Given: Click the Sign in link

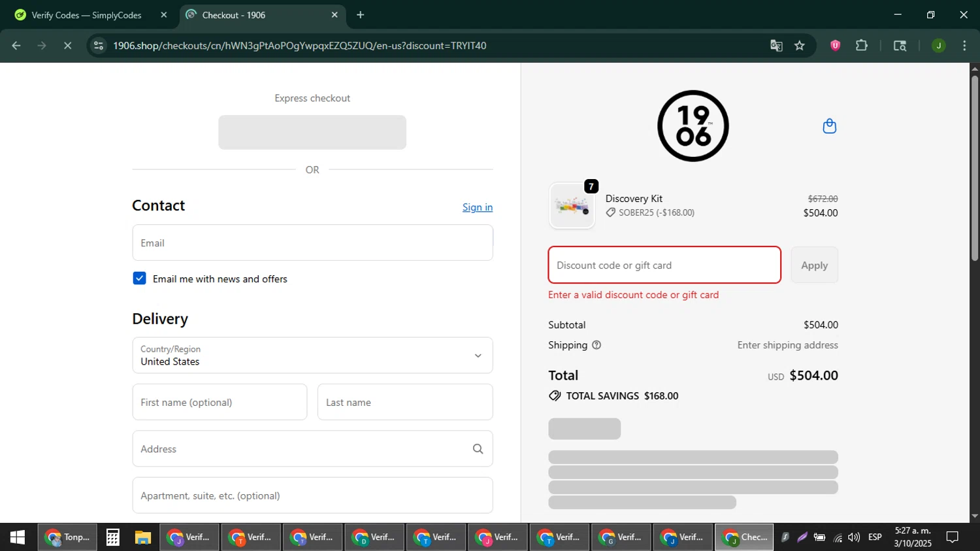Looking at the screenshot, I should (478, 207).
